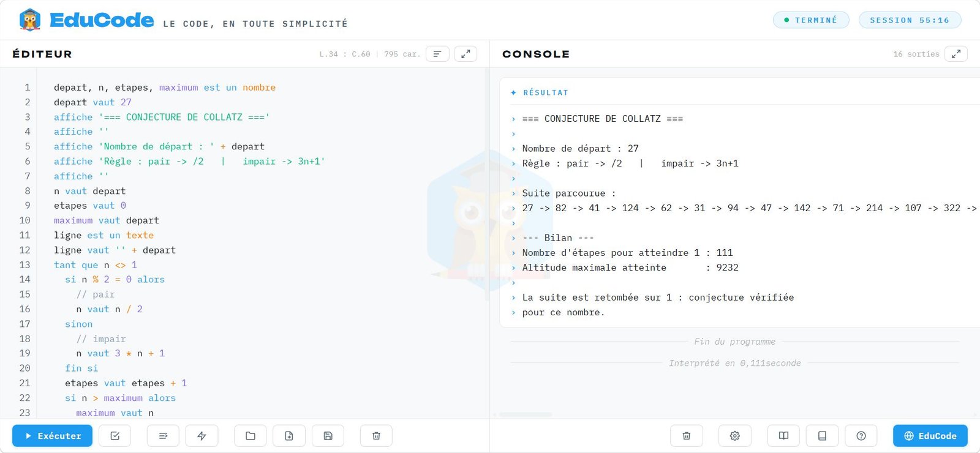Click the file-import icon in editor toolbar

pyautogui.click(x=289, y=436)
